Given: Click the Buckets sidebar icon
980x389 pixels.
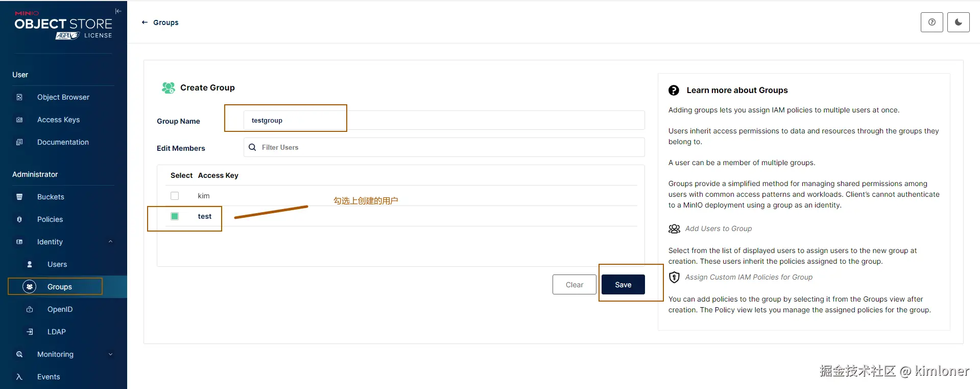Looking at the screenshot, I should (x=19, y=197).
